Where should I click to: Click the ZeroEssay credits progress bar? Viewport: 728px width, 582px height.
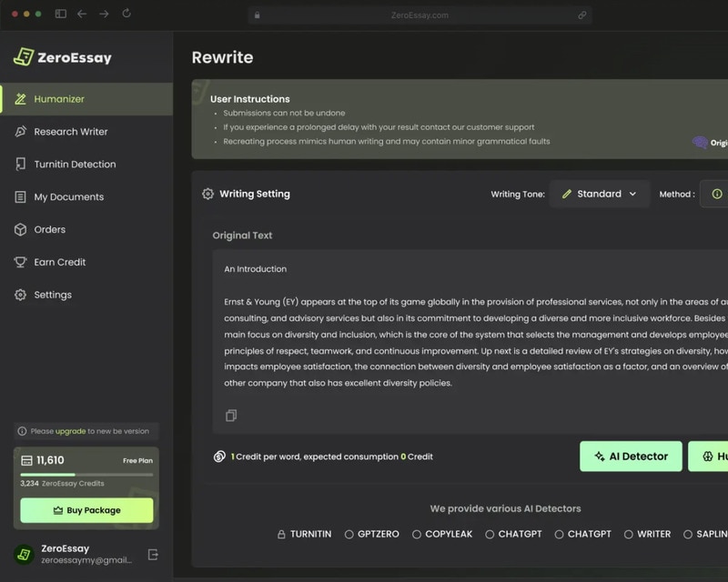click(x=86, y=475)
